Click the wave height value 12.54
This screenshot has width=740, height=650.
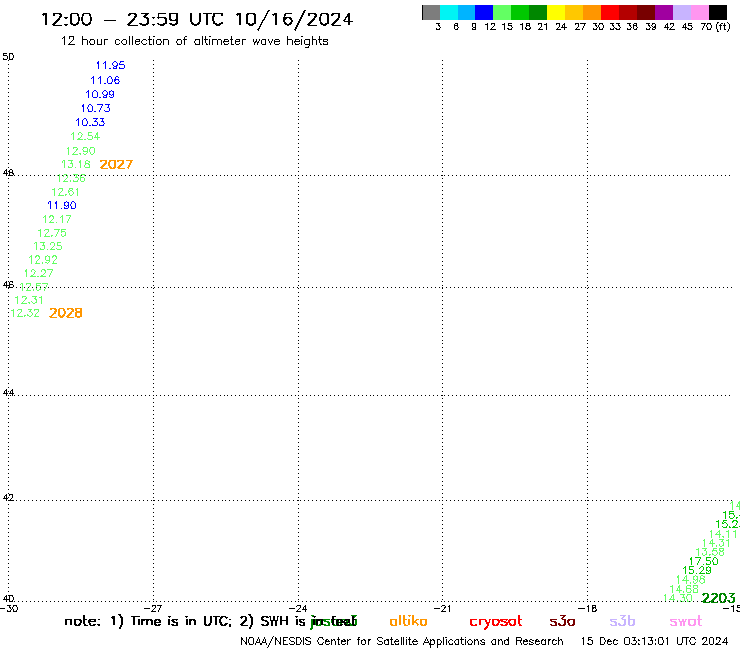pyautogui.click(x=85, y=136)
